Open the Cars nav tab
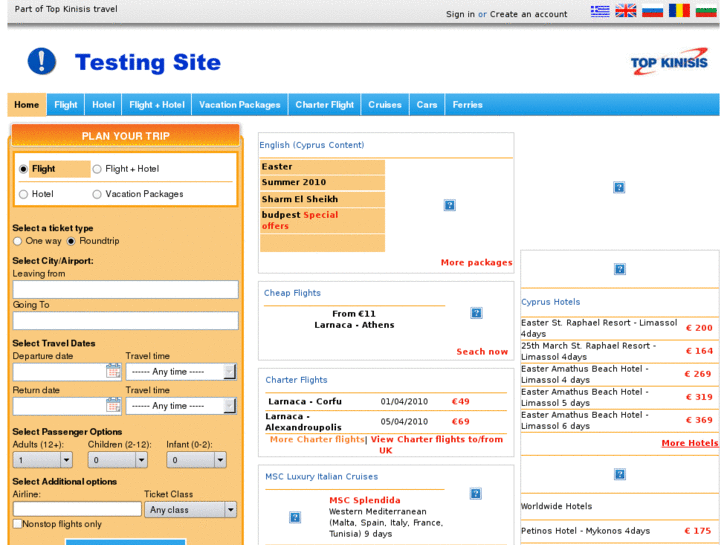This screenshot has height=545, width=727. click(x=427, y=104)
